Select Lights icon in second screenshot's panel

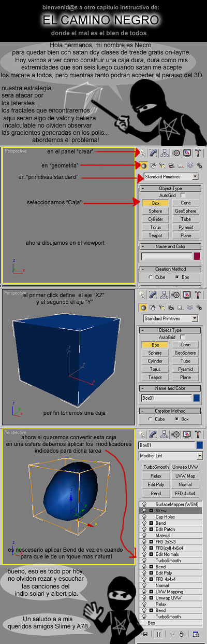[x=162, y=307]
